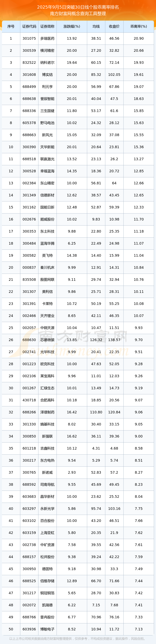Click stock name 东土科技
Image resolution: width=156 pixels, height=644 pixels.
pos(47,231)
